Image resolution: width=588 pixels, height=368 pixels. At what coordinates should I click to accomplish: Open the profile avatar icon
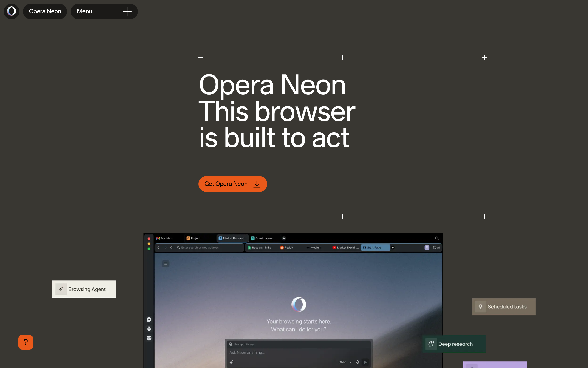coord(427,247)
